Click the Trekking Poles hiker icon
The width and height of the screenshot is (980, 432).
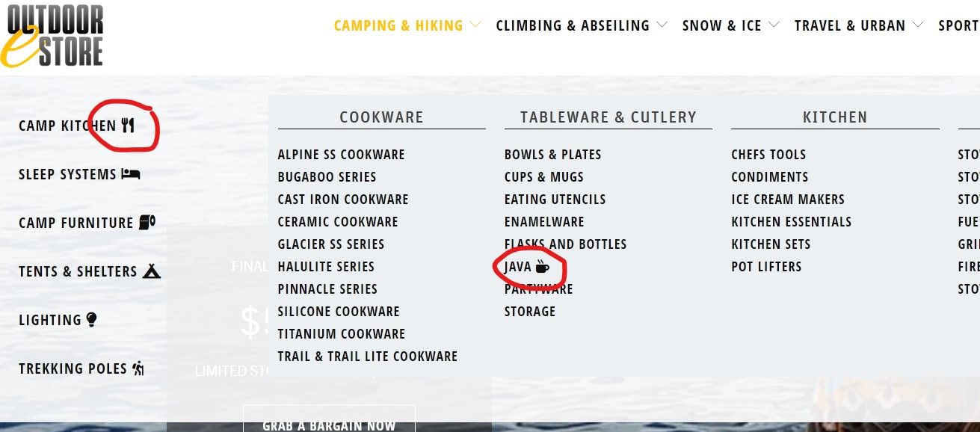pos(138,368)
